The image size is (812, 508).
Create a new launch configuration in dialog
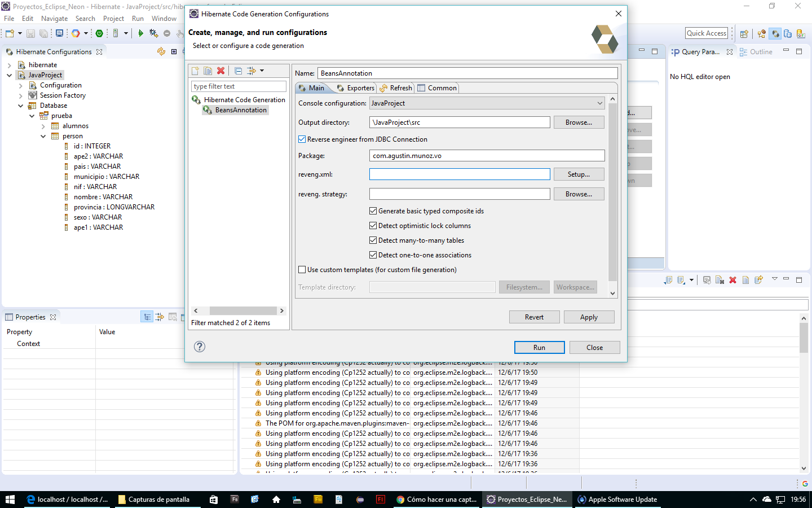click(x=195, y=71)
